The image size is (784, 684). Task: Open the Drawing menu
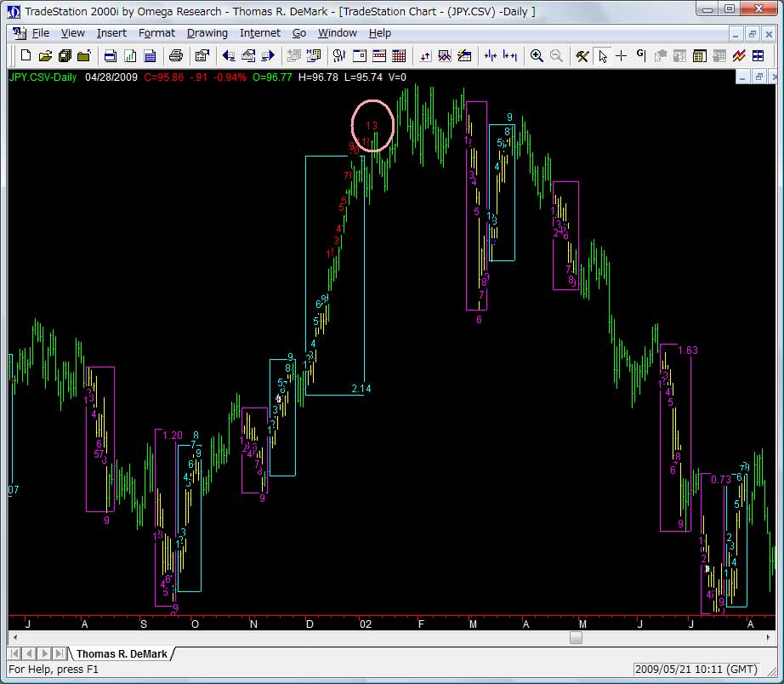click(x=207, y=33)
